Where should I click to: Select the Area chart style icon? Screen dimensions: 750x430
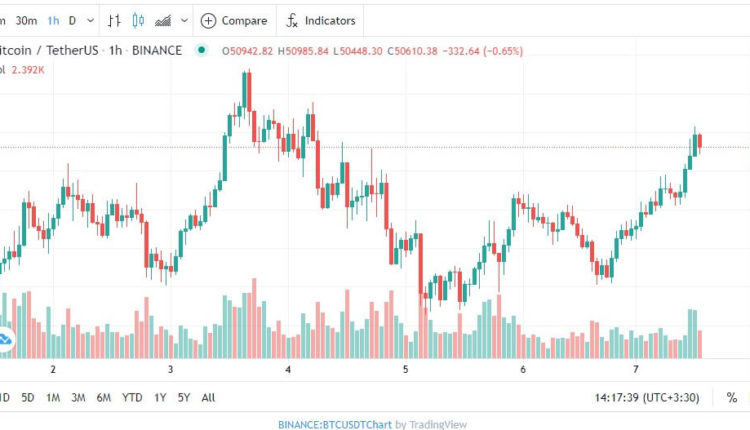coord(163,21)
